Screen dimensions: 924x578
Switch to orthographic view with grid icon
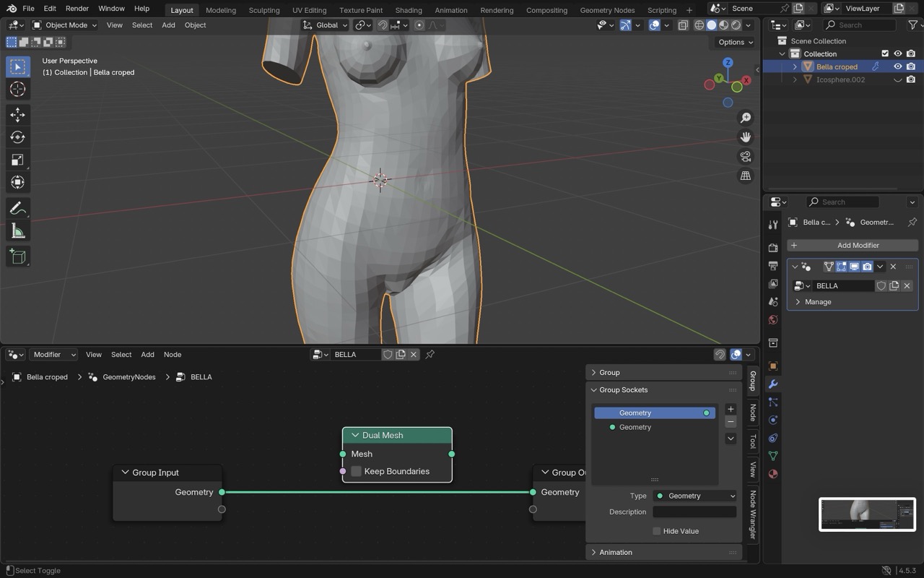click(746, 176)
